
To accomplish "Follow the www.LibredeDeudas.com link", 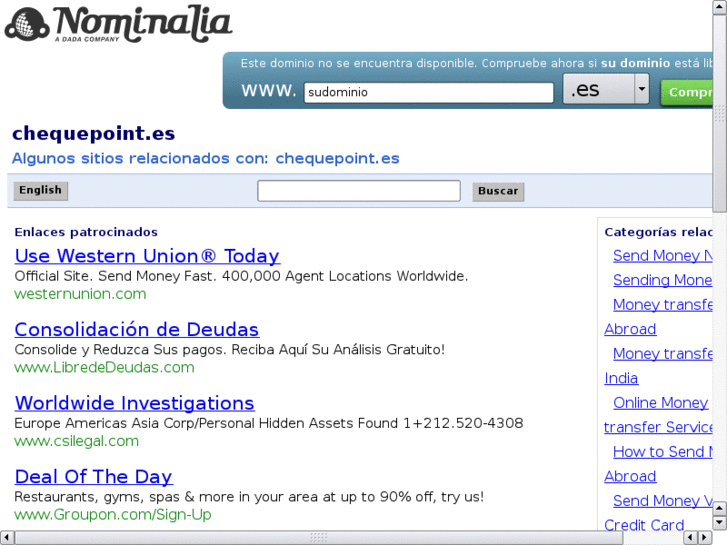I will (x=104, y=367).
